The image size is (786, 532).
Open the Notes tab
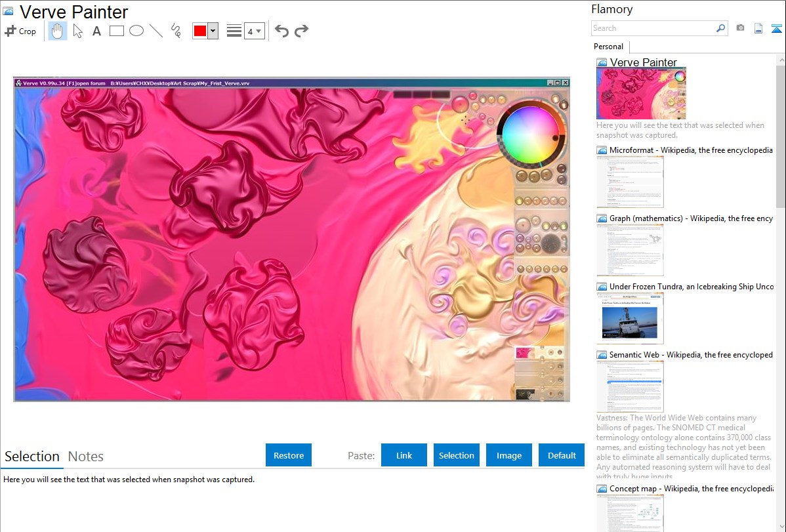tap(86, 457)
